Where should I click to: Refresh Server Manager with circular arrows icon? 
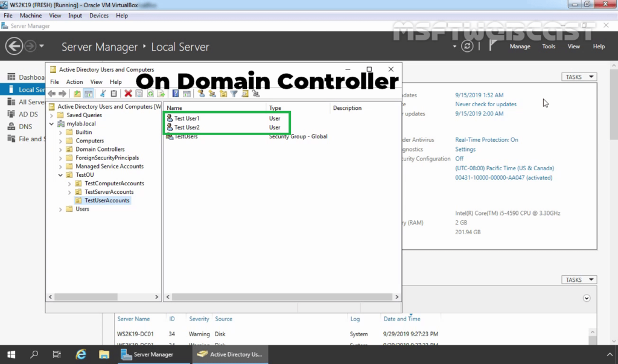pyautogui.click(x=467, y=46)
